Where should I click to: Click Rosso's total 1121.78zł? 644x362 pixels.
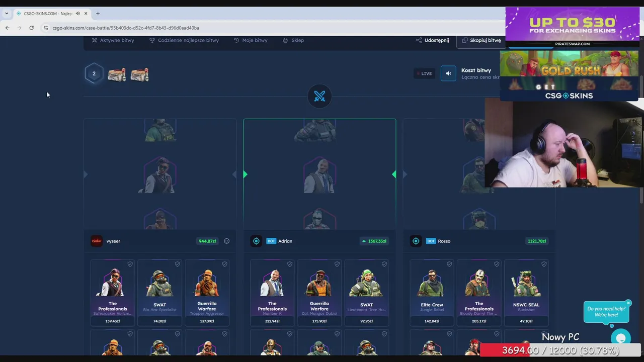[x=537, y=241]
